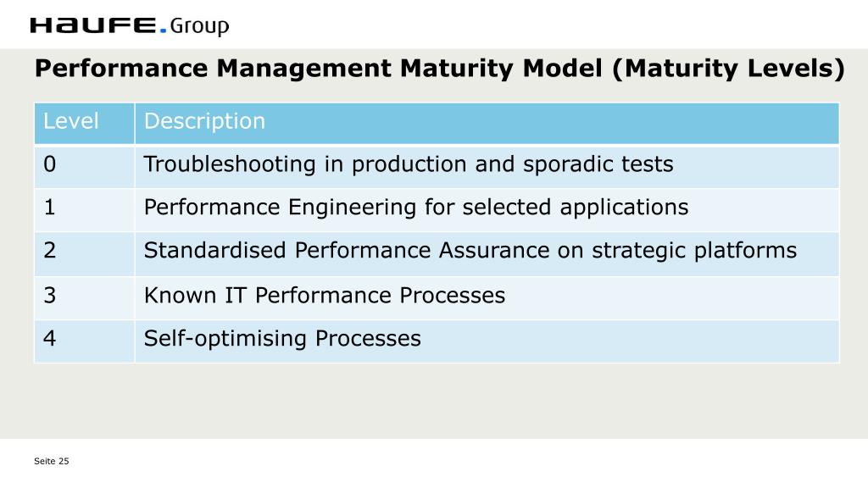Click the Haufe Group logo
The image size is (868, 488).
[130, 26]
